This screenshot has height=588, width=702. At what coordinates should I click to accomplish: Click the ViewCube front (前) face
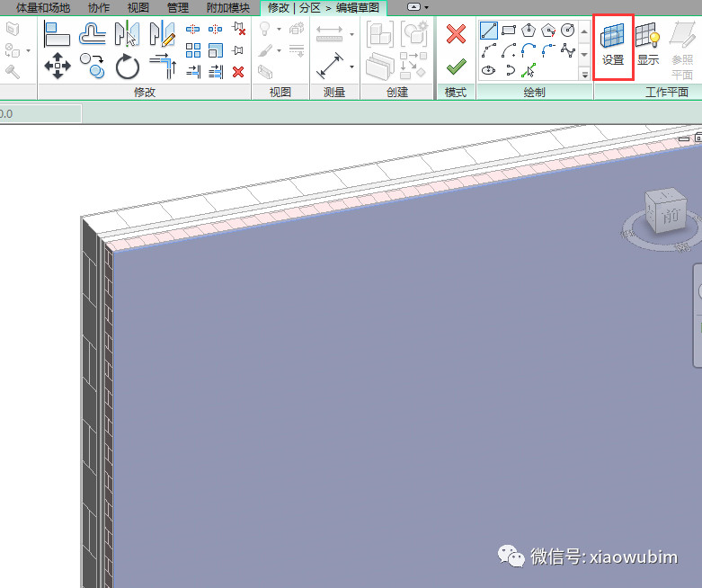[x=671, y=217]
